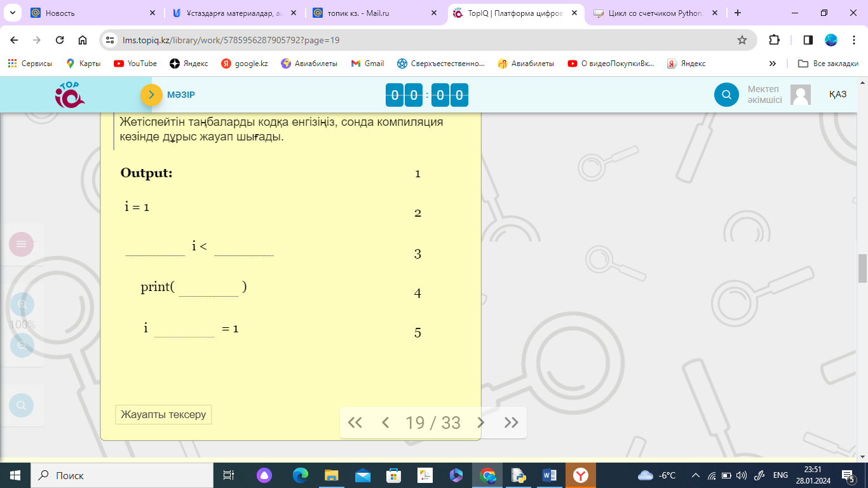868x488 pixels.
Task: Zoom in using left sidebar magnifier plus
Action: point(22,305)
